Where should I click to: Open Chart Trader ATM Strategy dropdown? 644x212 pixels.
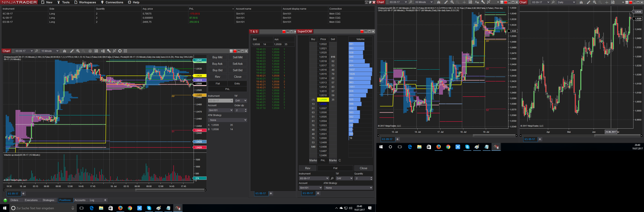tap(228, 120)
